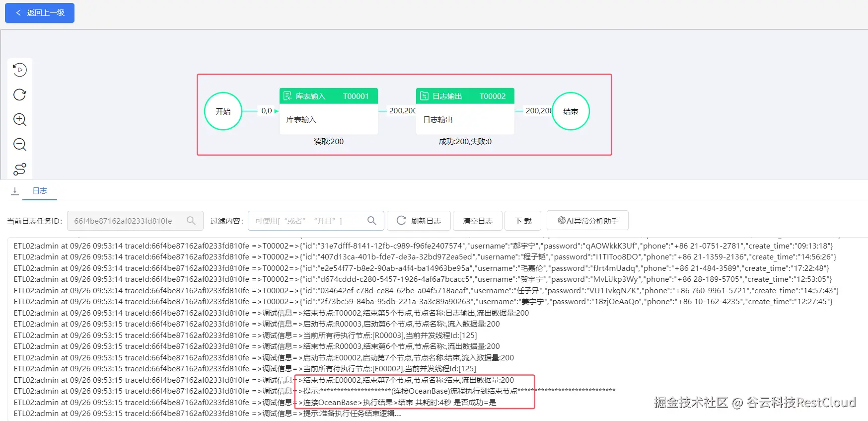Click log line 结束节点:E00002,结束第7个节点
Viewport: 868px width, 421px height.
pyautogui.click(x=264, y=380)
